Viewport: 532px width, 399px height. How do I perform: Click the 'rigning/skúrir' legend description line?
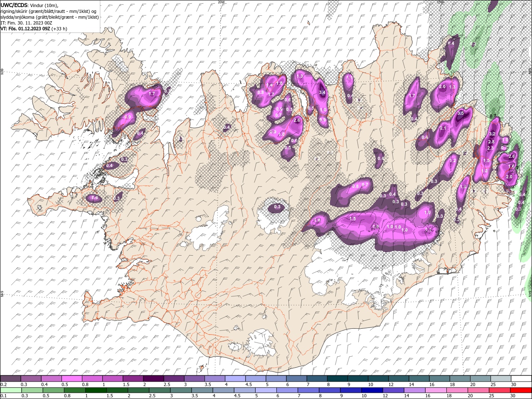49,11
